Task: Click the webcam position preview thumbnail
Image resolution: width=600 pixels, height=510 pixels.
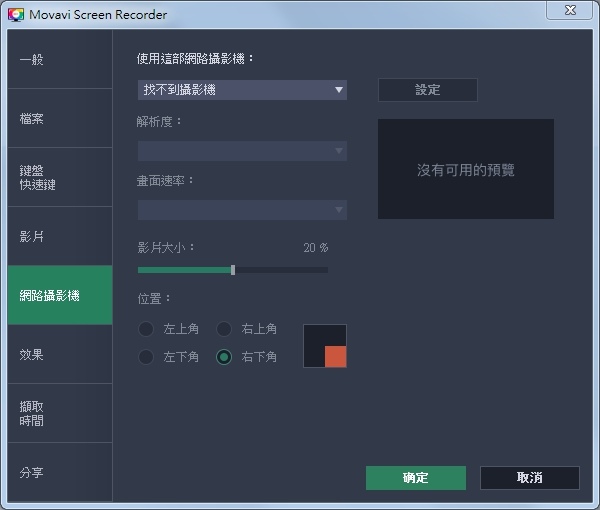Action: [325, 346]
